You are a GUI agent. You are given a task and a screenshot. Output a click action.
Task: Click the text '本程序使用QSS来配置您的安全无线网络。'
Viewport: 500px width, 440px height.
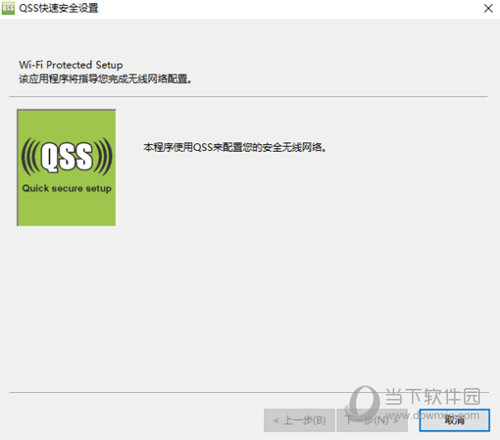click(x=235, y=147)
